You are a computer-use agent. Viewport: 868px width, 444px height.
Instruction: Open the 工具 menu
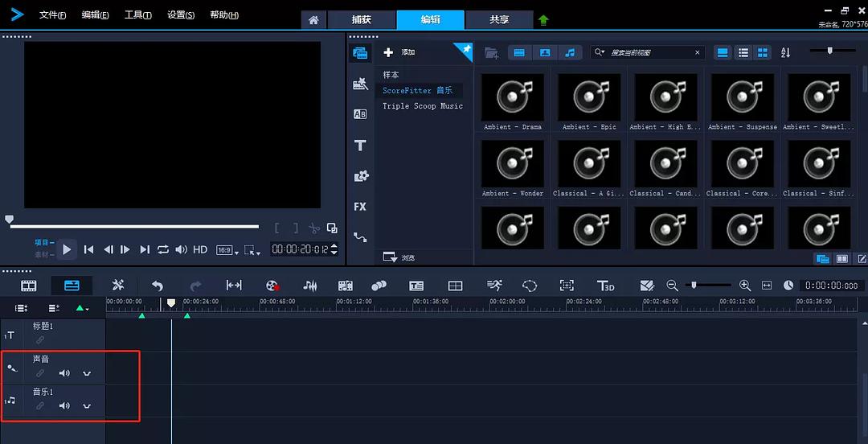[x=138, y=15]
